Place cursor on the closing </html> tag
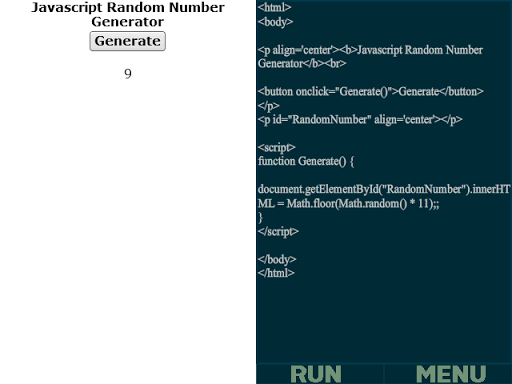This screenshot has height=384, width=512. tap(276, 273)
